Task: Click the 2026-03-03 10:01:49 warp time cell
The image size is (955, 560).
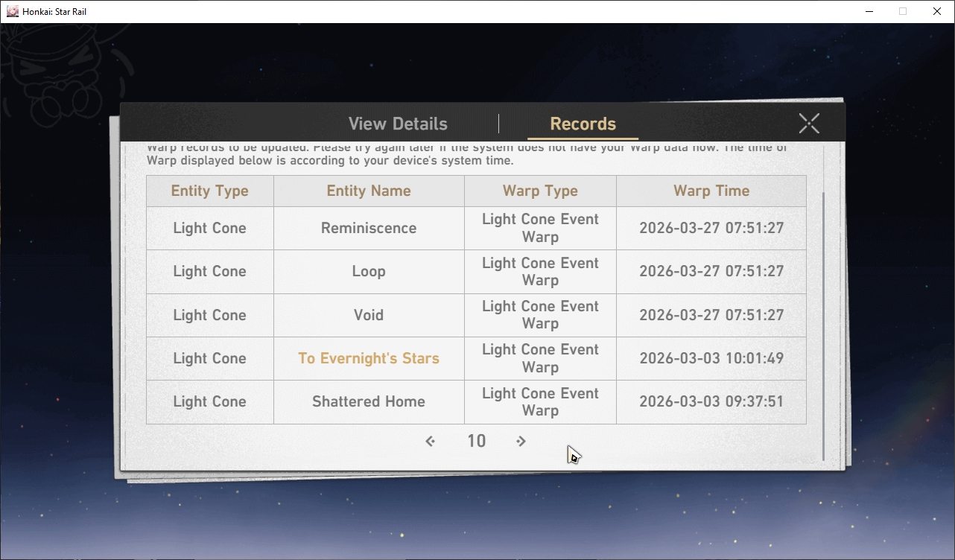Action: click(x=711, y=358)
